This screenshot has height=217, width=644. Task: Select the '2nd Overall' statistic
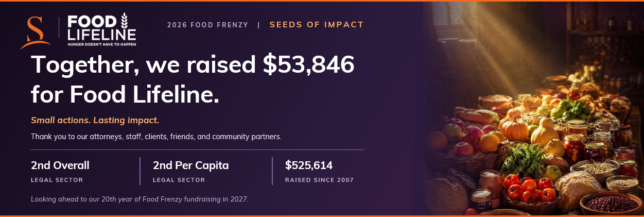(60, 165)
